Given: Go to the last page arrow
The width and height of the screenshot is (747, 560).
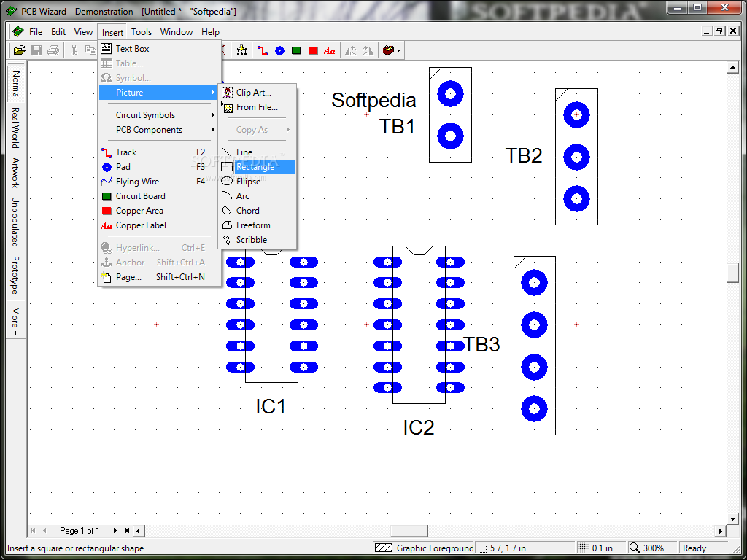Looking at the screenshot, I should (x=127, y=531).
